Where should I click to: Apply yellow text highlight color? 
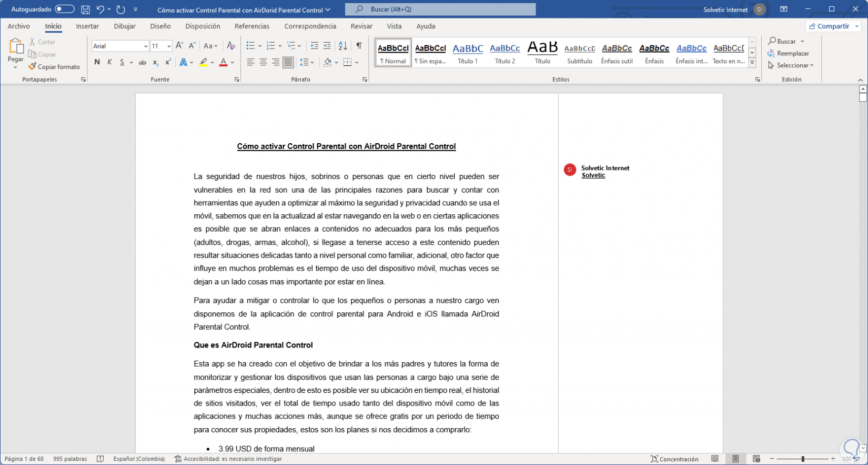(x=203, y=62)
